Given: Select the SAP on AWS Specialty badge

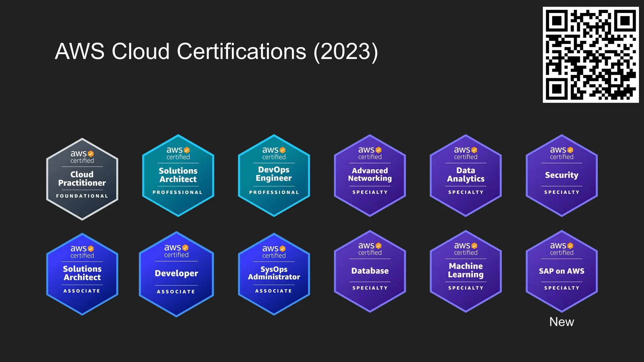Looking at the screenshot, I should pos(562,271).
